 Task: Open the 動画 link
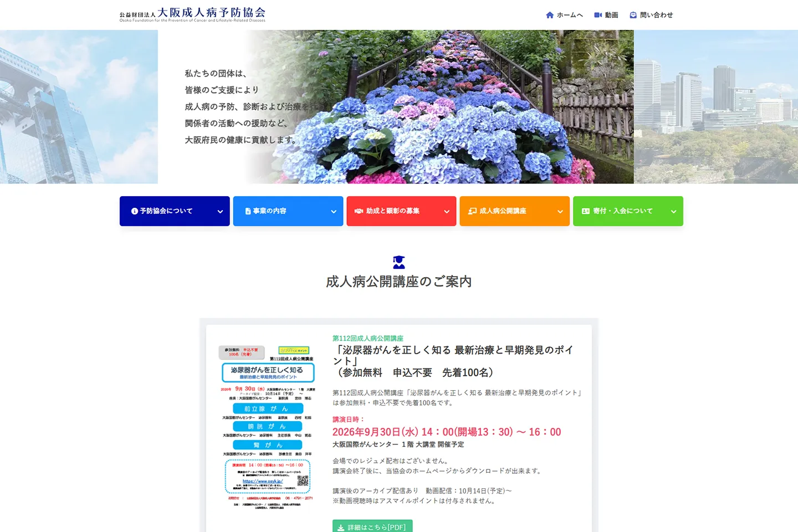tap(606, 15)
